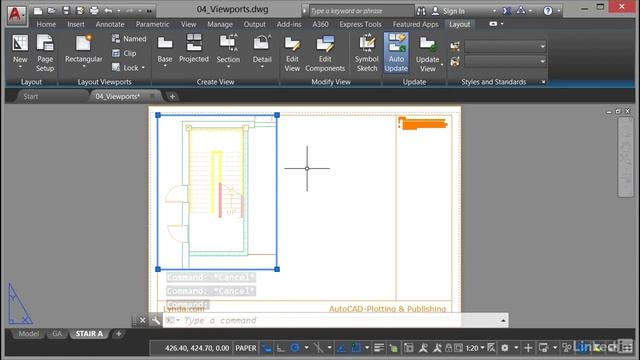
Task: Click the Save As icon in Quick Access
Action: click(x=80, y=11)
